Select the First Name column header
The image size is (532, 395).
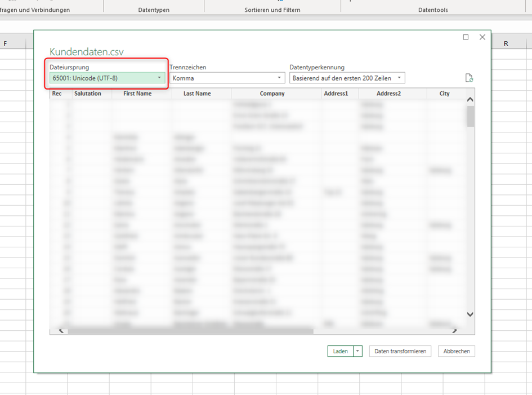point(137,94)
